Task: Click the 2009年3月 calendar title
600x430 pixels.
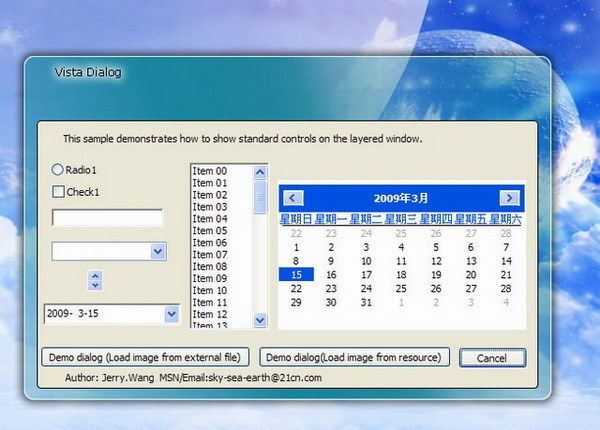Action: 401,198
